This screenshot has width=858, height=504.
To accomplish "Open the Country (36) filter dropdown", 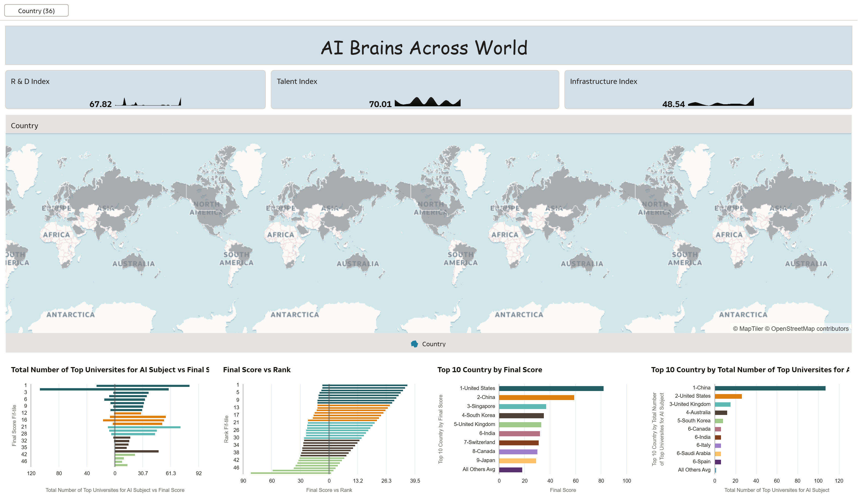I will click(x=36, y=11).
